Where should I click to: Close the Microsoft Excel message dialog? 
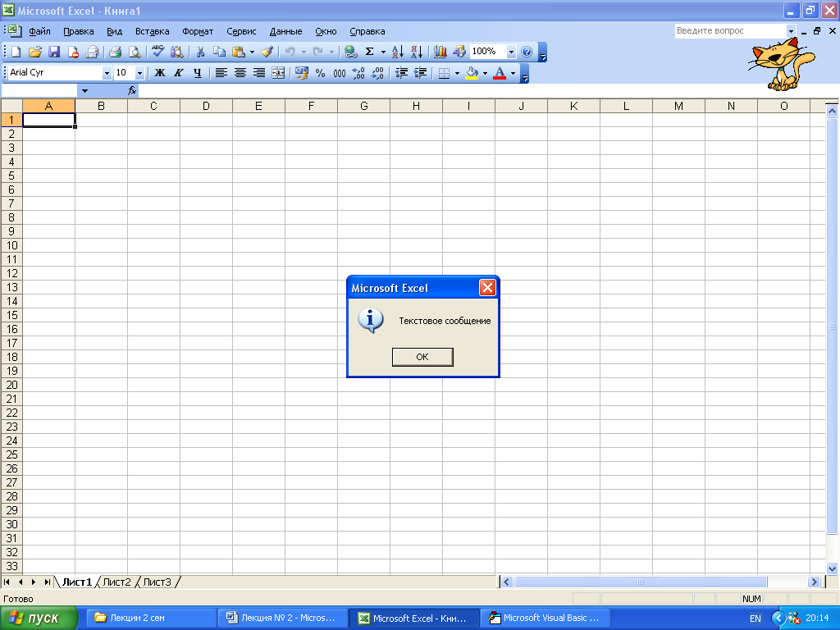pos(487,288)
